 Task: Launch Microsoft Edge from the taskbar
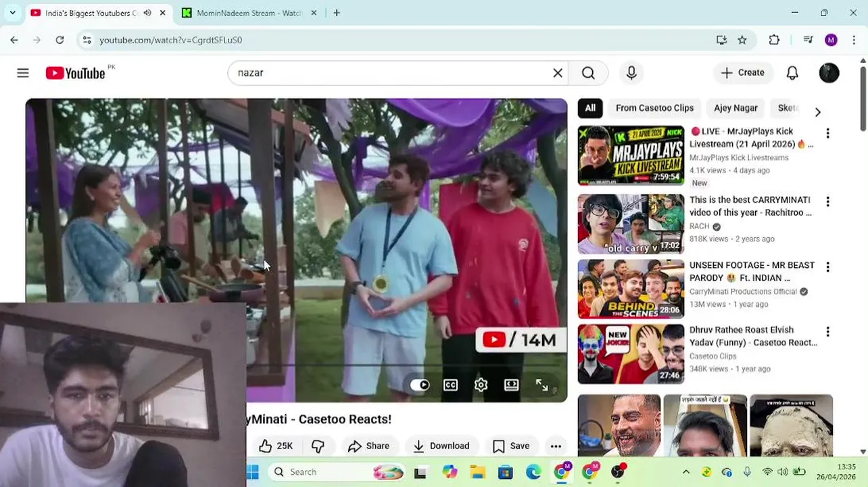pyautogui.click(x=533, y=472)
